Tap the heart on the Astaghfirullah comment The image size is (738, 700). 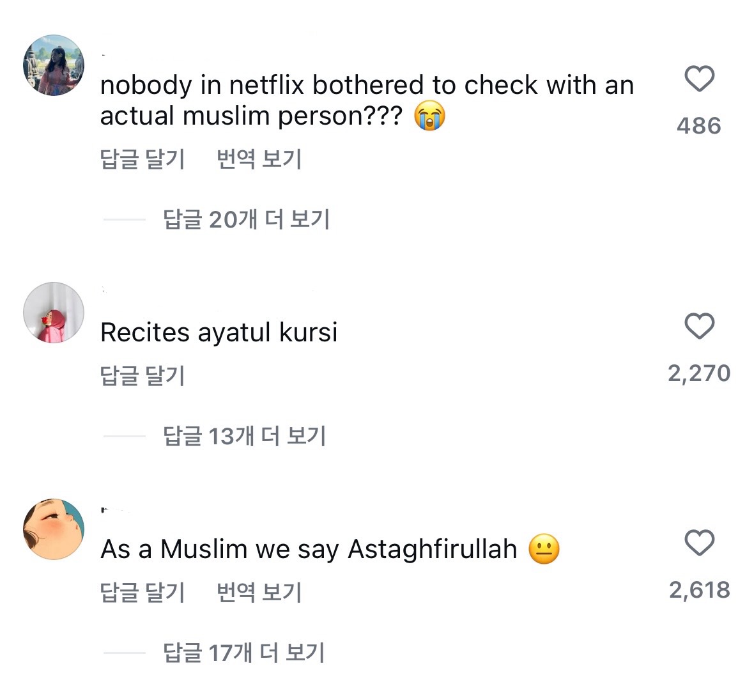pos(699,543)
